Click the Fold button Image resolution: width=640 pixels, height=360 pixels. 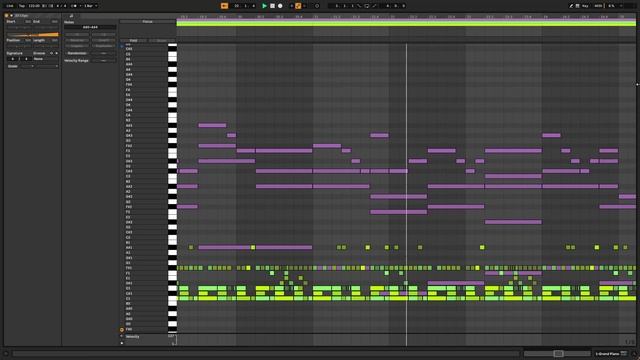tap(133, 40)
